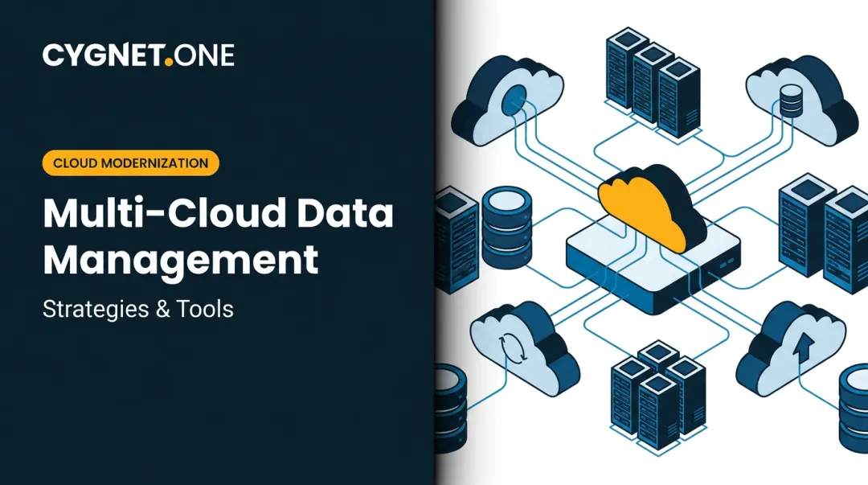Click the four-server cluster at the bottom
Screen dimensions: 868x485
click(x=659, y=397)
